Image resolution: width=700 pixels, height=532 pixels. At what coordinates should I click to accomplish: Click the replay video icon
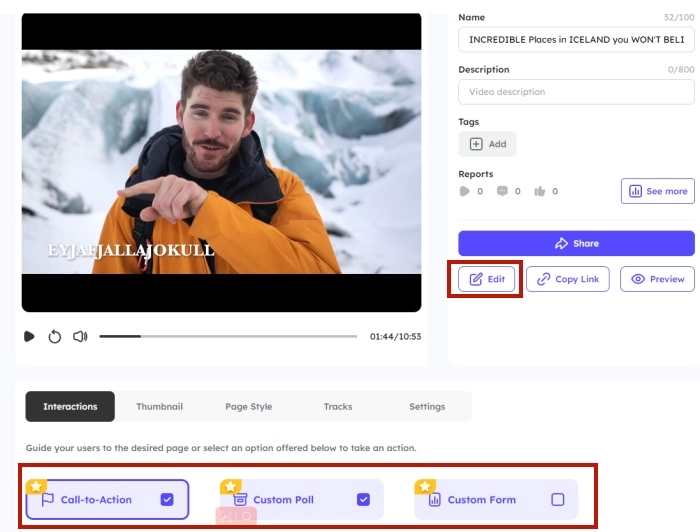pyautogui.click(x=55, y=337)
